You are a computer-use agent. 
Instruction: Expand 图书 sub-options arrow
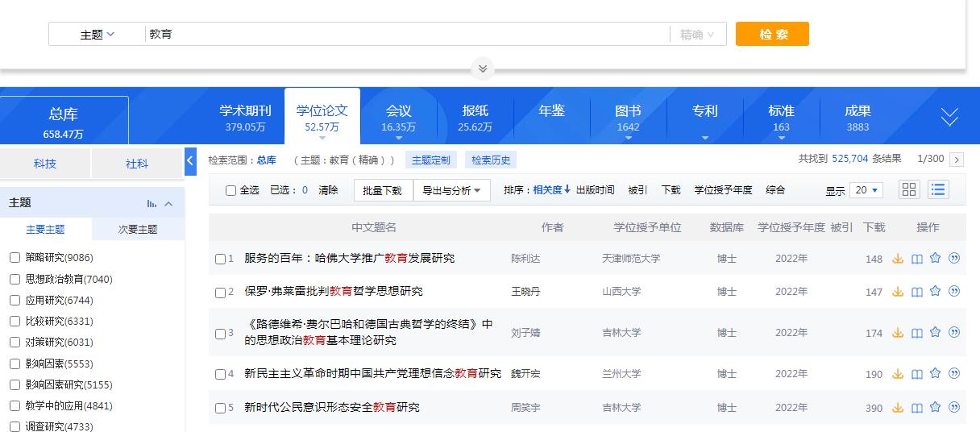tap(629, 139)
